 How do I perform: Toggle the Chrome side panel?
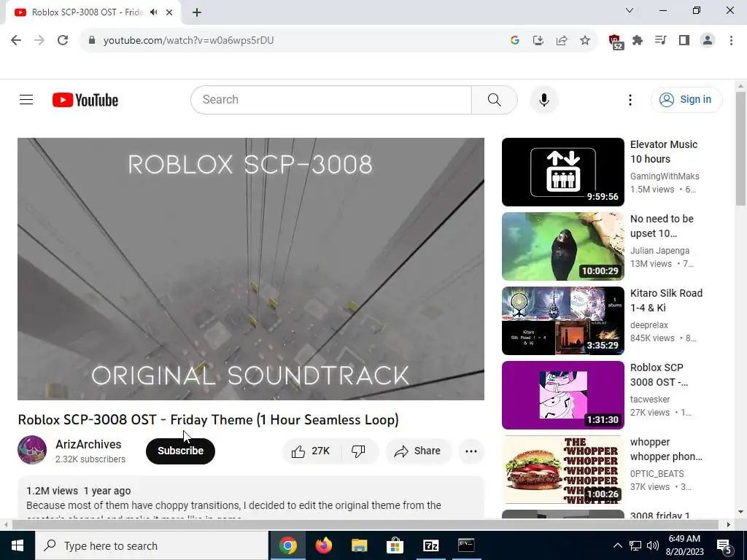pos(684,41)
